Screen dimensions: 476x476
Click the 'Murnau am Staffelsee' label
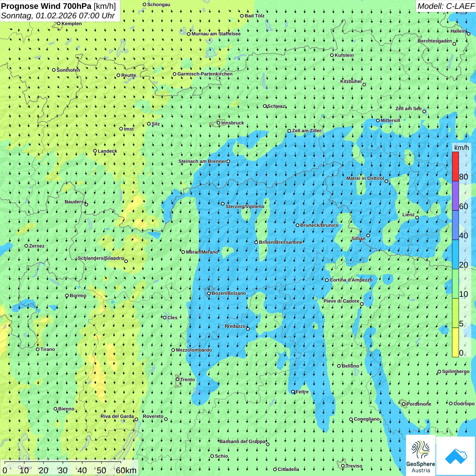tap(216, 34)
